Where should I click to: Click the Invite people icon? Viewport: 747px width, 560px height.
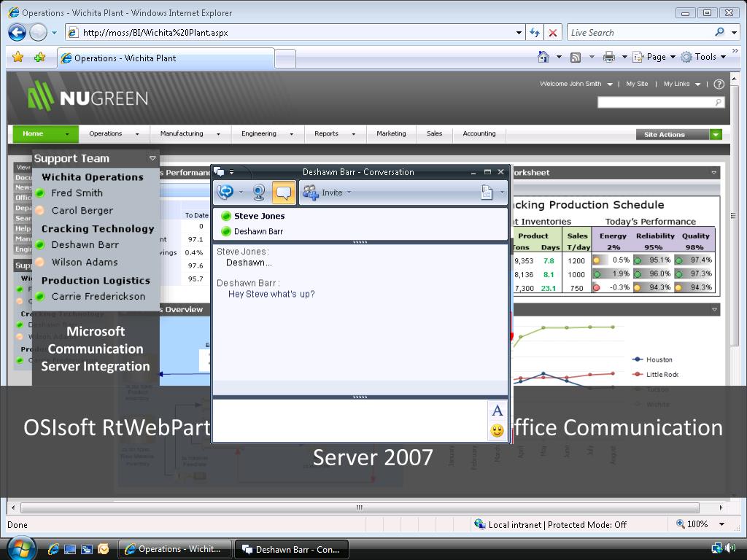click(310, 192)
